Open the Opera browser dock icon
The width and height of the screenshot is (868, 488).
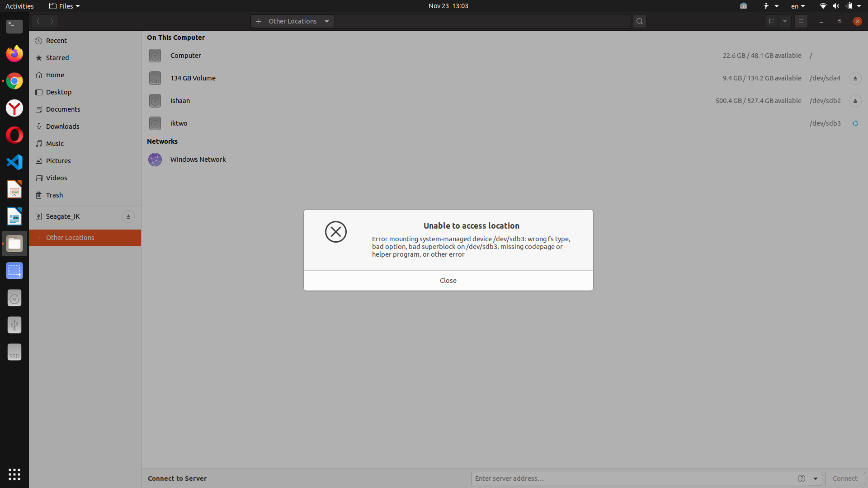point(14,135)
